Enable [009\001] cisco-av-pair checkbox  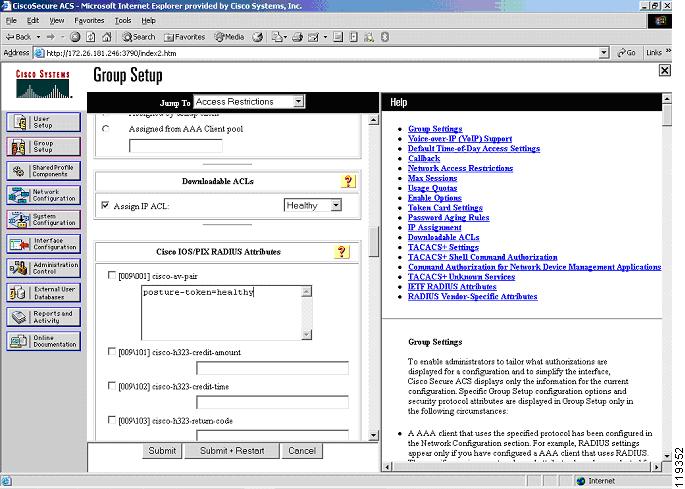pyautogui.click(x=112, y=275)
